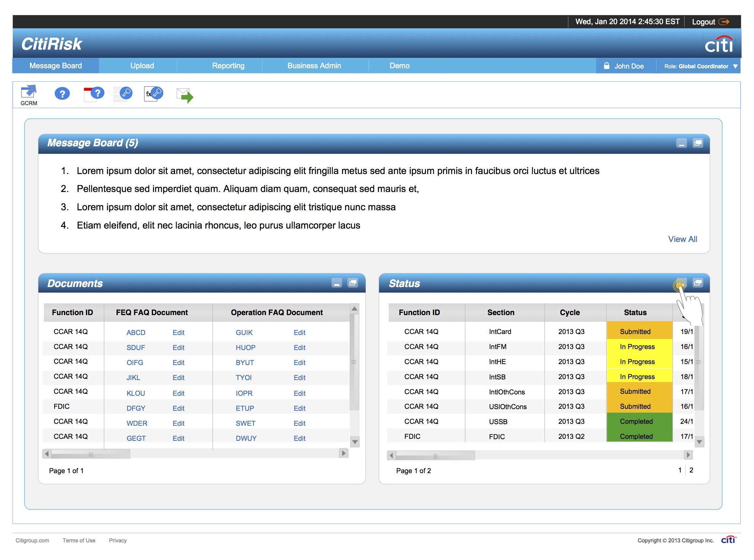Screen dimensions: 754x560
Task: Click the blue question mark help icon
Action: click(x=62, y=94)
